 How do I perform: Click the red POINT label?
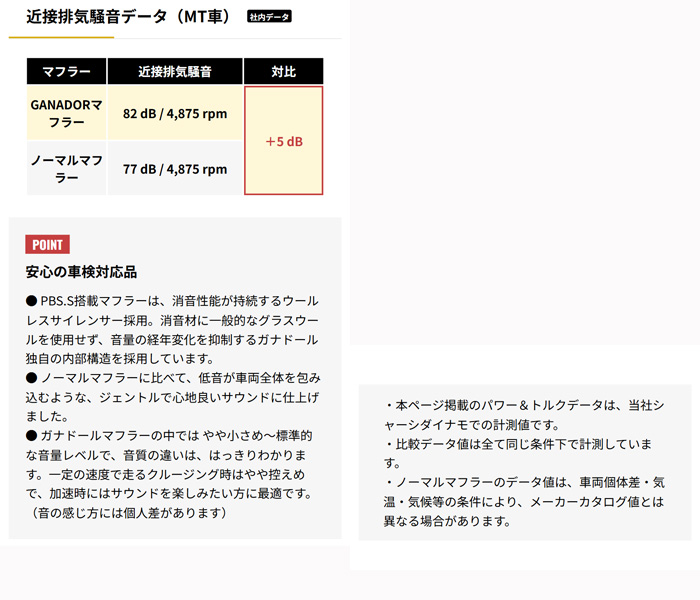tap(47, 245)
